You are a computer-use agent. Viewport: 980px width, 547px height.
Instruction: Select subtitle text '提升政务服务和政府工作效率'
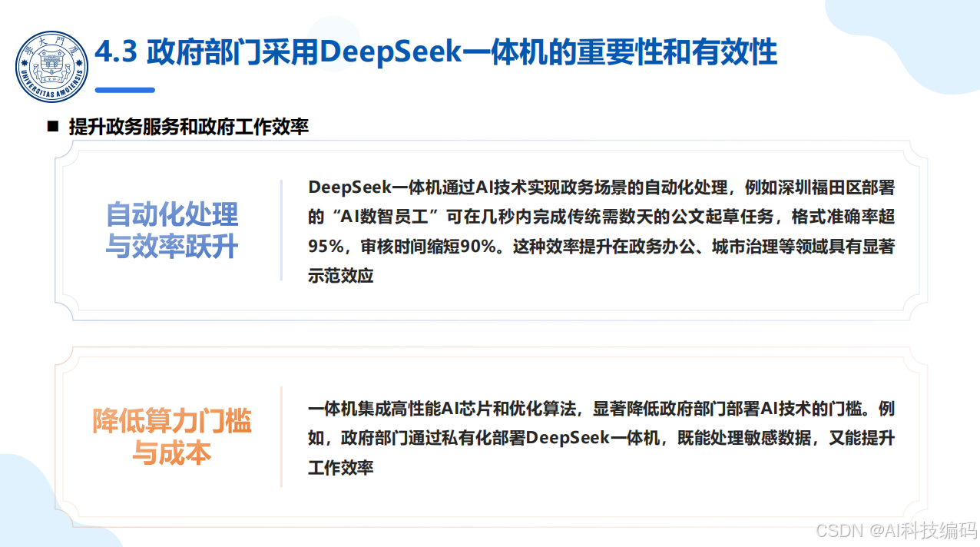(x=189, y=128)
